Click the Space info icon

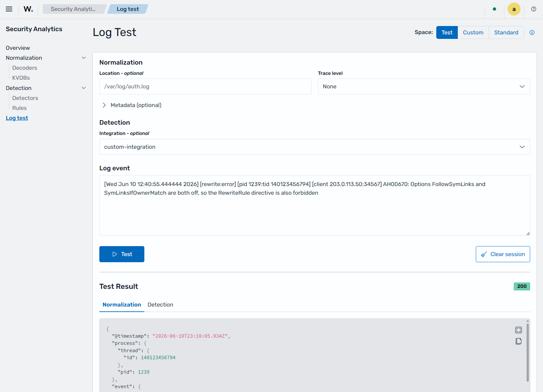[532, 32]
